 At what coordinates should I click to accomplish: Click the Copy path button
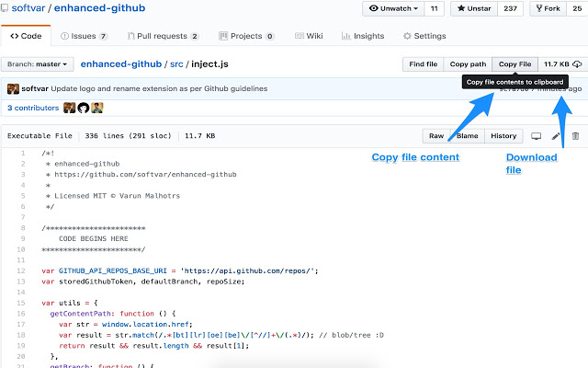(468, 64)
